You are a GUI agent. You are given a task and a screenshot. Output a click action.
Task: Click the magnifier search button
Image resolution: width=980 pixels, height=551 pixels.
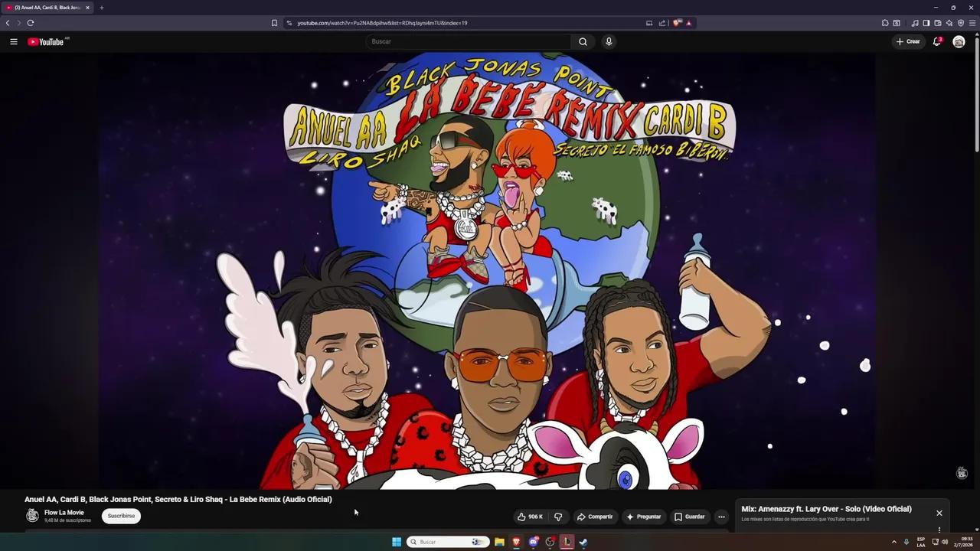coord(583,41)
